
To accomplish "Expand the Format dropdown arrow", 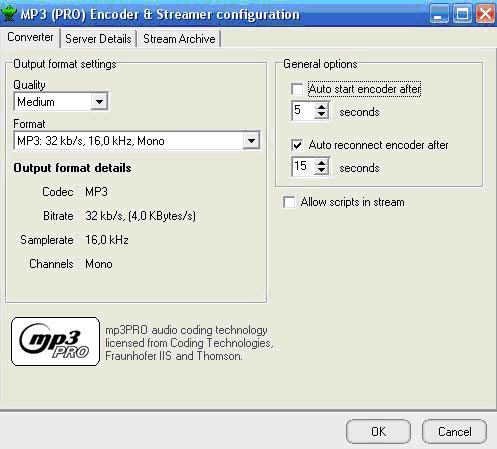I will 251,141.
